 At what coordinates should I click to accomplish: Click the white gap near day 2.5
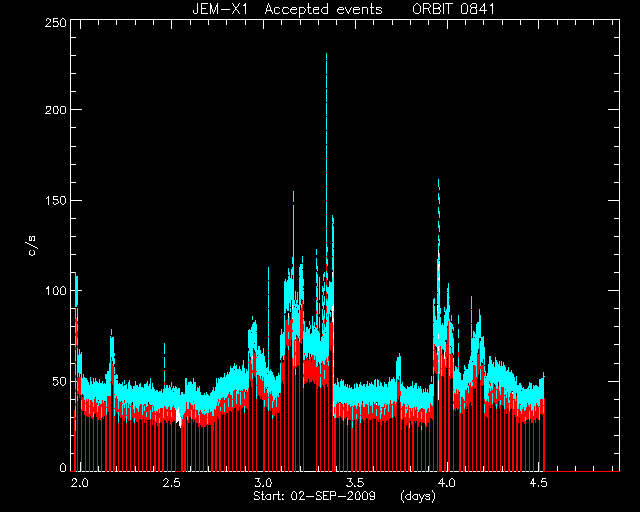pyautogui.click(x=178, y=417)
